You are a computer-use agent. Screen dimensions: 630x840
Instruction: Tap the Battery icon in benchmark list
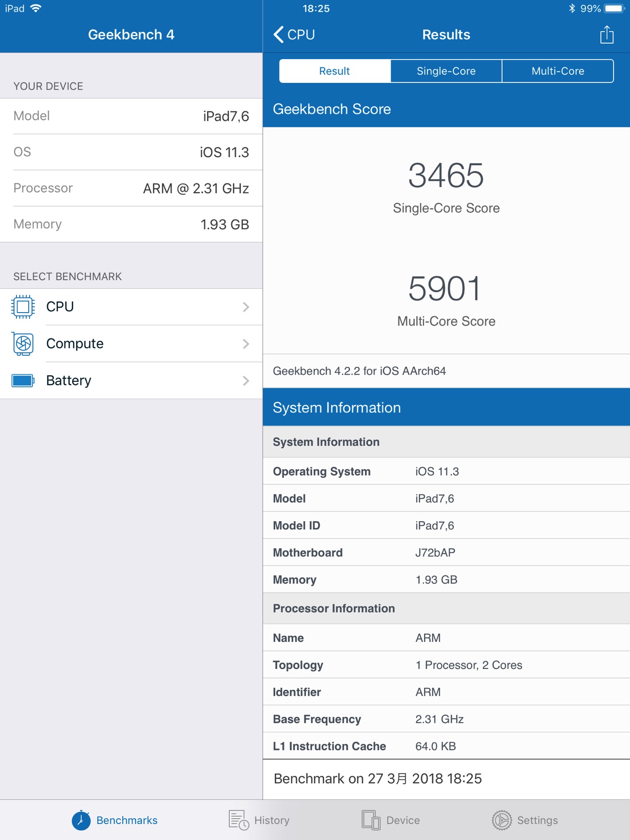coord(23,380)
